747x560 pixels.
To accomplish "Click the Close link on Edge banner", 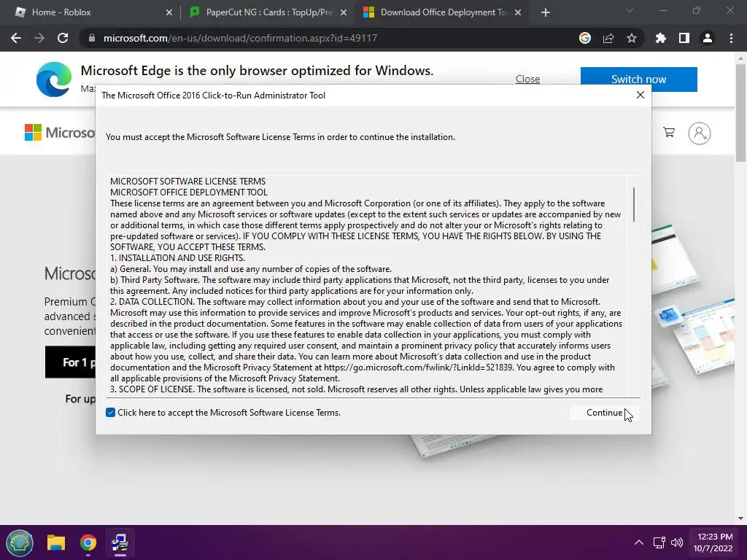I will click(x=528, y=79).
